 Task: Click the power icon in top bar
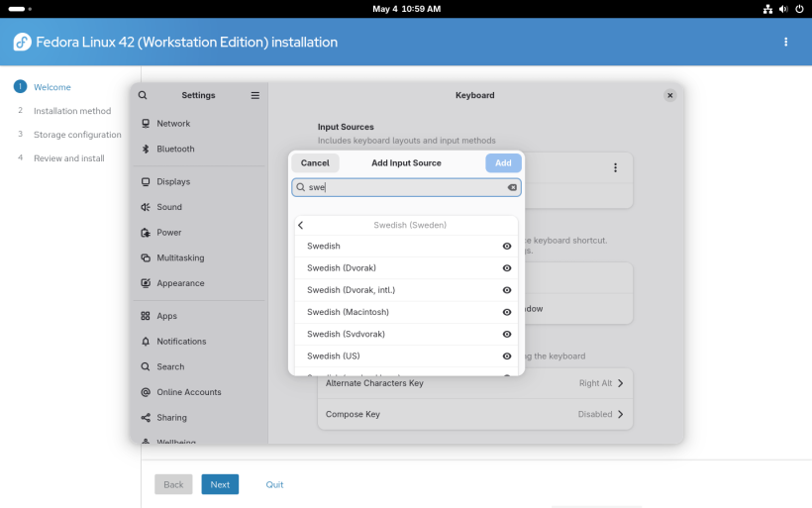click(x=799, y=9)
